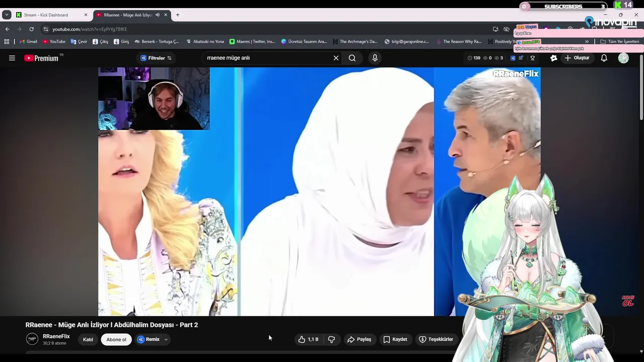Open the Maeres Twitter bookmark
Image resolution: width=644 pixels, height=362 pixels.
pos(252,41)
